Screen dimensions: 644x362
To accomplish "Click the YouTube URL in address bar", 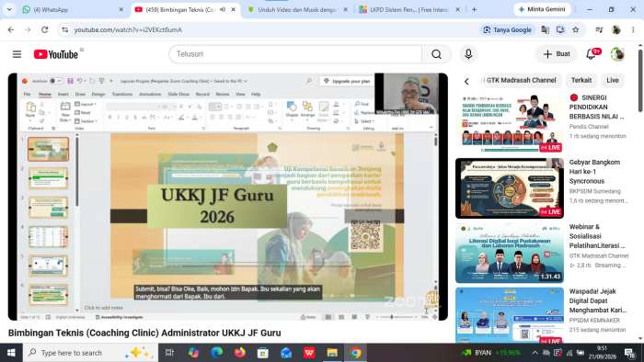I will (x=128, y=29).
